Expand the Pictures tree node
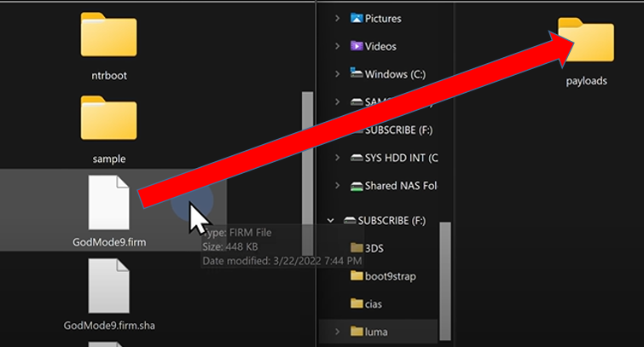644x347 pixels. [337, 18]
